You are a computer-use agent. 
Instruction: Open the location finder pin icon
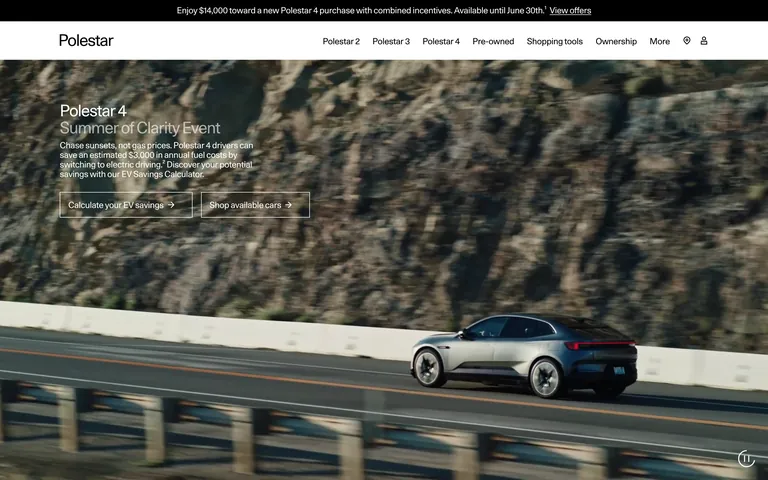[686, 41]
